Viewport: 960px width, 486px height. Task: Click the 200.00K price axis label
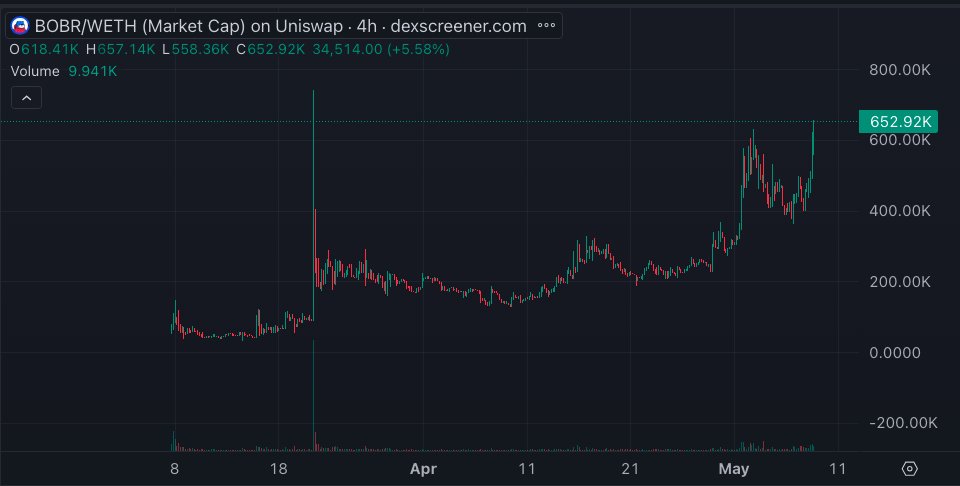click(900, 282)
